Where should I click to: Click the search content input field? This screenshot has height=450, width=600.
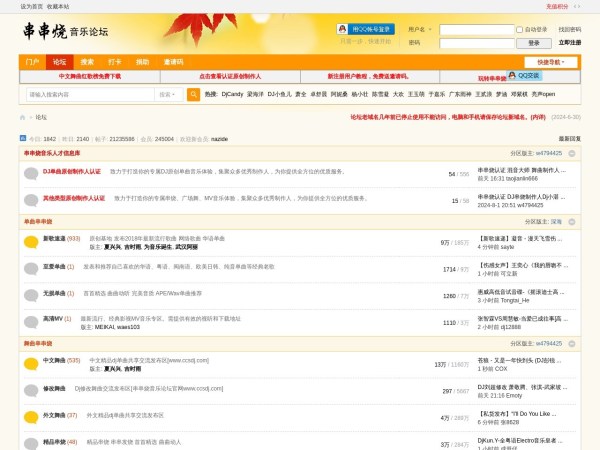[89, 94]
